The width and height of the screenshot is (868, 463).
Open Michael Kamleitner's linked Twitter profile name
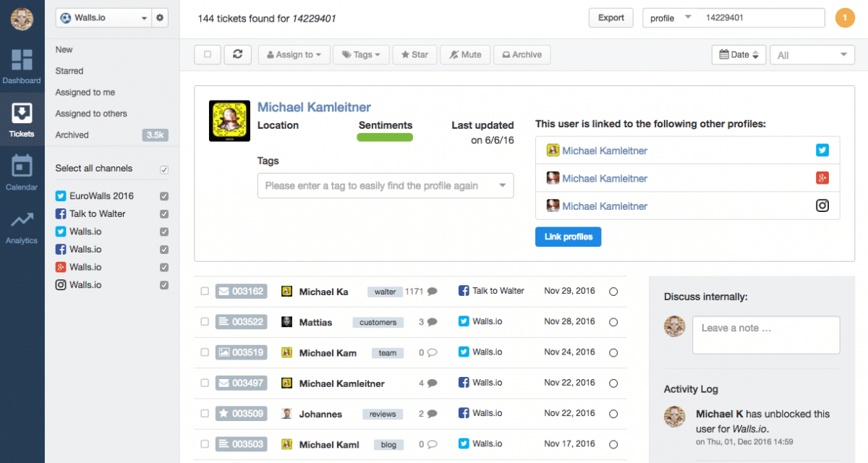tap(605, 150)
